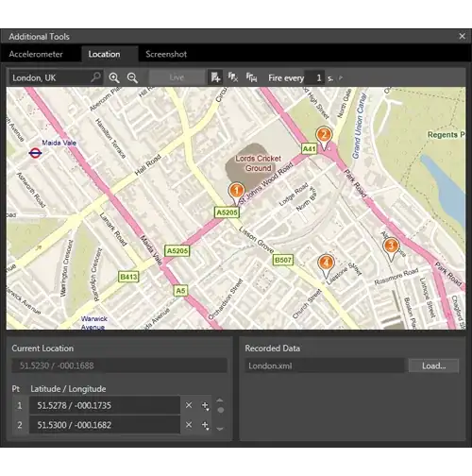Click the round scroll thumb in the points list
This screenshot has height=476, width=472.
(221, 410)
